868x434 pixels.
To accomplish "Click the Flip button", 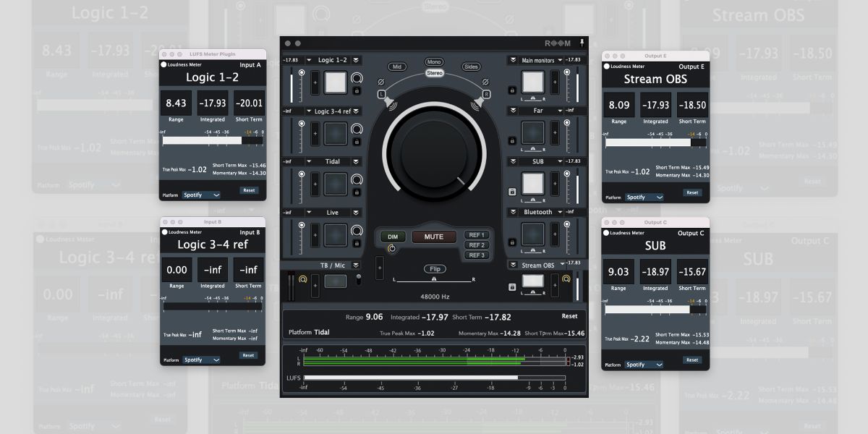I will tap(434, 269).
